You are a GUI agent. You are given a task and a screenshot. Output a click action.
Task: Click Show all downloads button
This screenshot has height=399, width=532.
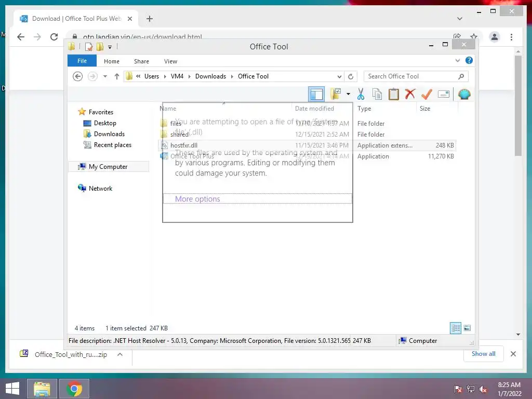[484, 354]
